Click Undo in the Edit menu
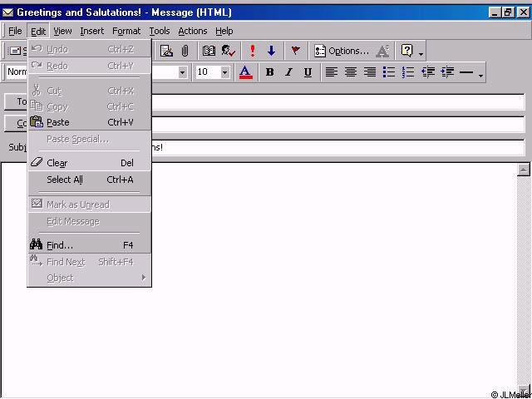Viewport: 532px width, 399px height. (89, 49)
